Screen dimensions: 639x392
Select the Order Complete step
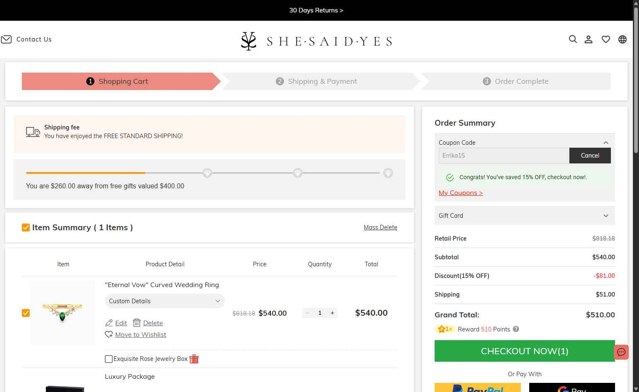516,81
